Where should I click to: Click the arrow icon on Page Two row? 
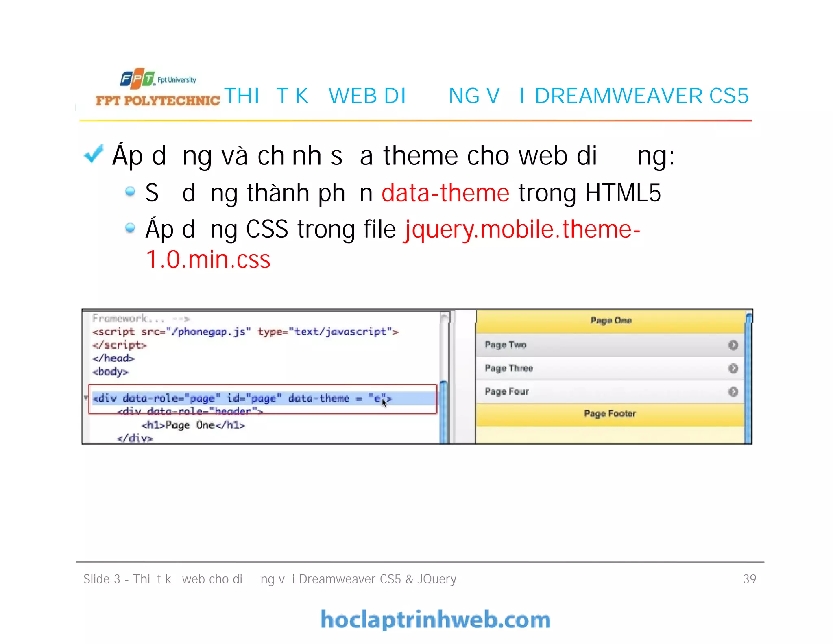pos(733,345)
